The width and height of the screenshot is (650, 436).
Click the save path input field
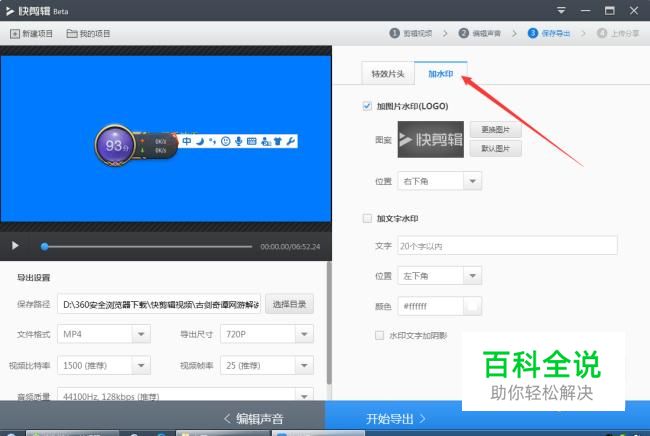[x=159, y=304]
